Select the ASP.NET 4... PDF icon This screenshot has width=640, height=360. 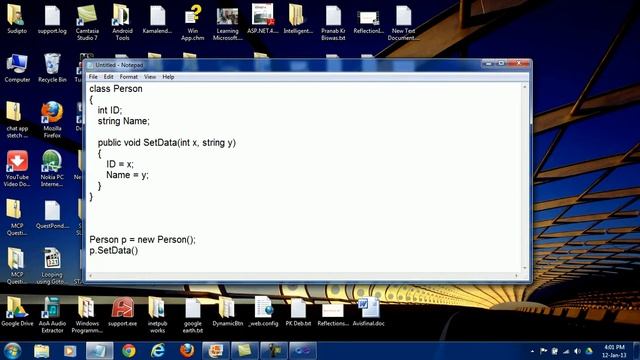click(x=262, y=19)
